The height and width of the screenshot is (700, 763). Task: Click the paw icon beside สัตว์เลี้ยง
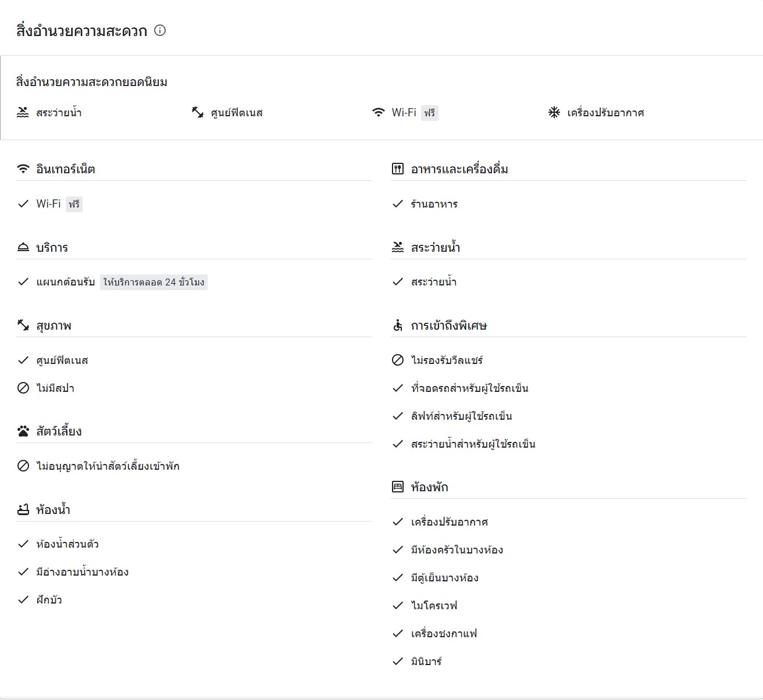(x=23, y=431)
